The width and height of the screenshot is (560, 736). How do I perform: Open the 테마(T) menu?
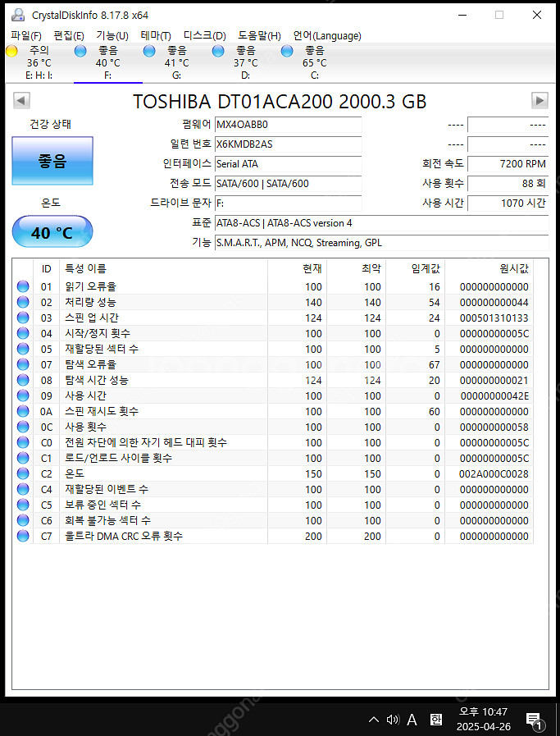[x=155, y=35]
